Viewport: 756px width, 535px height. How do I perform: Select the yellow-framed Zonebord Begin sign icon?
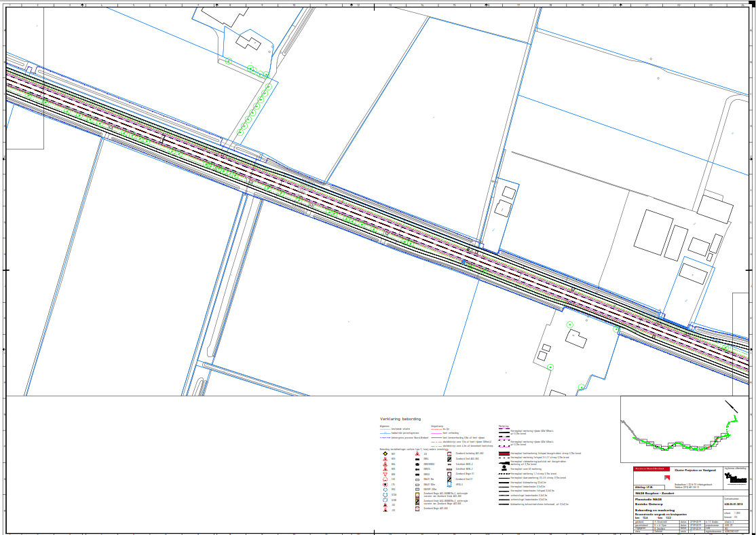(x=417, y=496)
